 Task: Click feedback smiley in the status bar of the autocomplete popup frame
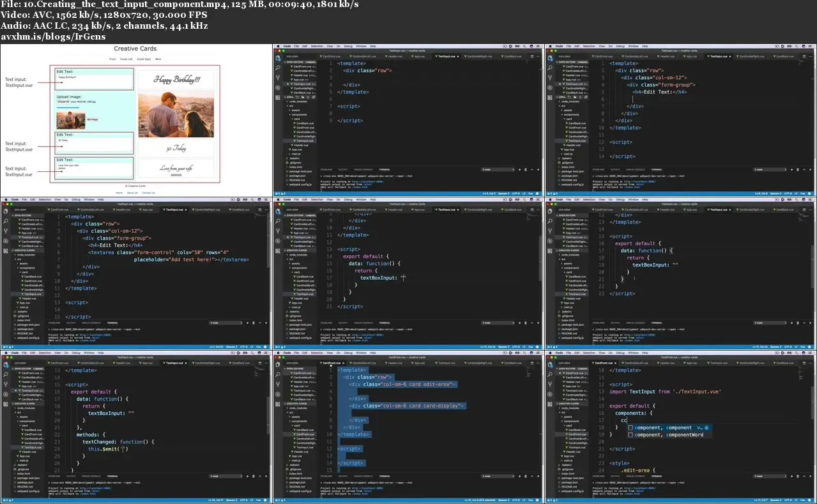tap(810, 500)
